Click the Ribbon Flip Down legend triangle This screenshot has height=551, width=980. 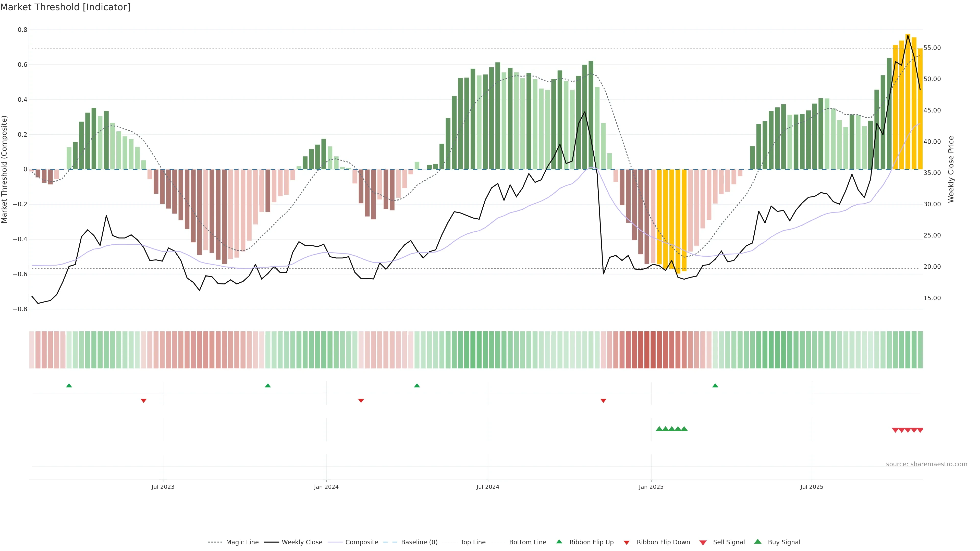[x=626, y=542]
